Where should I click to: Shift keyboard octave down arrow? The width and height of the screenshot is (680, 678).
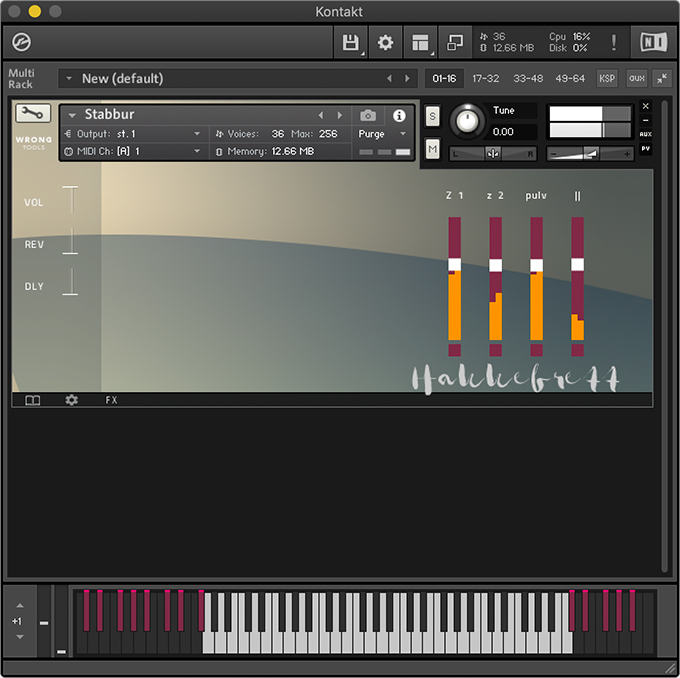20,637
